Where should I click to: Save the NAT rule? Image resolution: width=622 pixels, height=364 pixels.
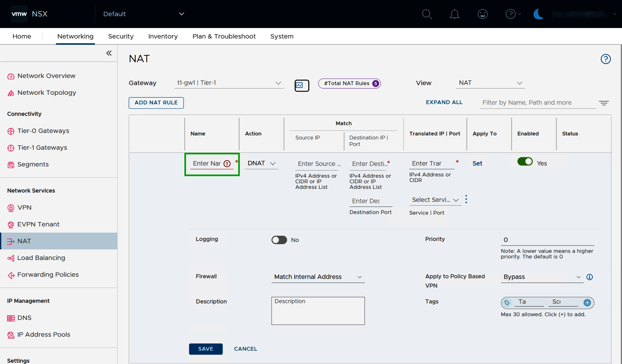(206, 349)
